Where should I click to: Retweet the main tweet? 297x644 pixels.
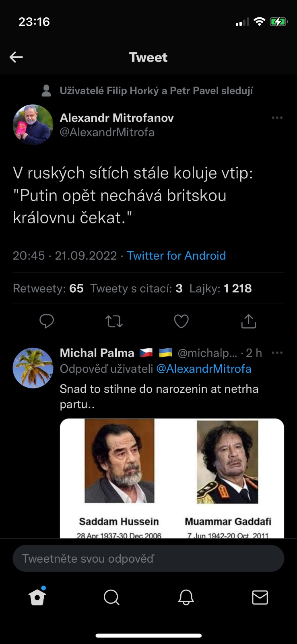[114, 321]
